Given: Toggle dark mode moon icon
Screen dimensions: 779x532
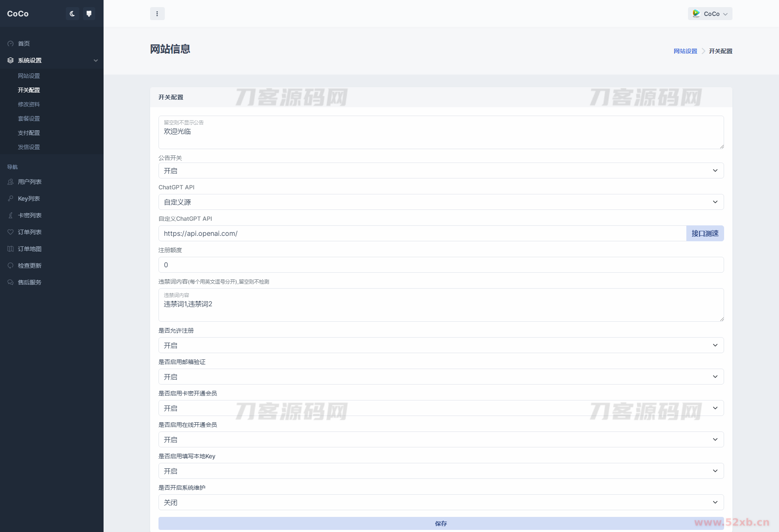Looking at the screenshot, I should pos(72,14).
